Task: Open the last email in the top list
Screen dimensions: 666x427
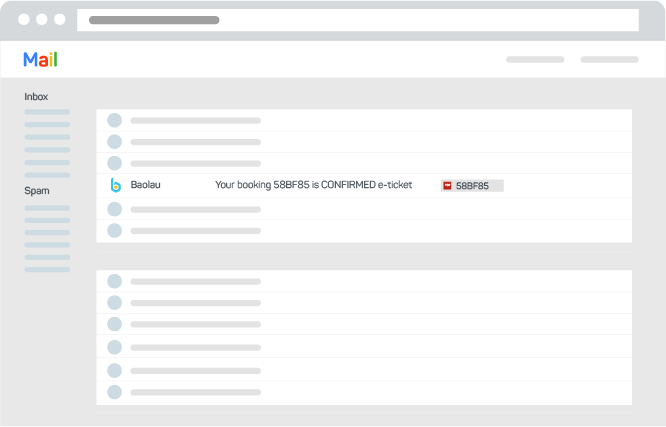Action: coord(195,231)
